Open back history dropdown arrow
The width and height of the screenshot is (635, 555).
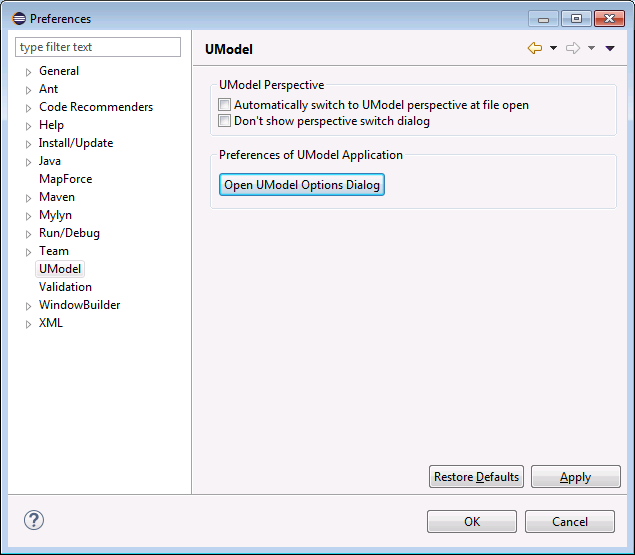[x=553, y=48]
